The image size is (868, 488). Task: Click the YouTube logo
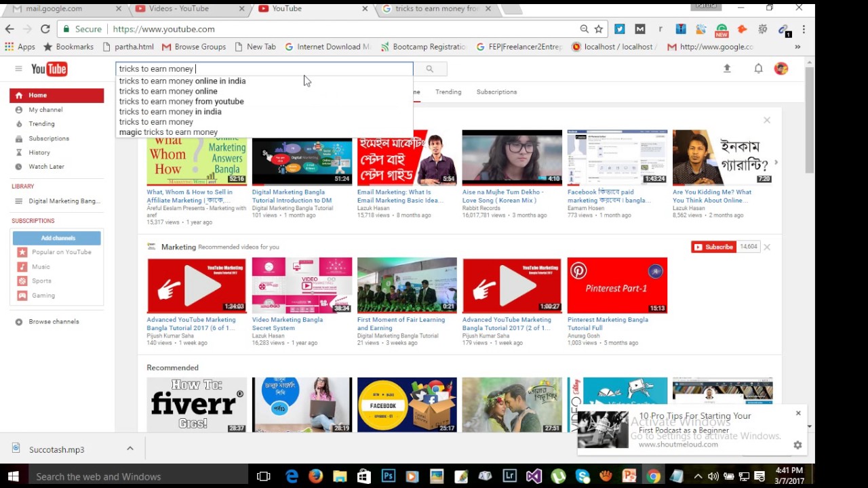pyautogui.click(x=49, y=68)
